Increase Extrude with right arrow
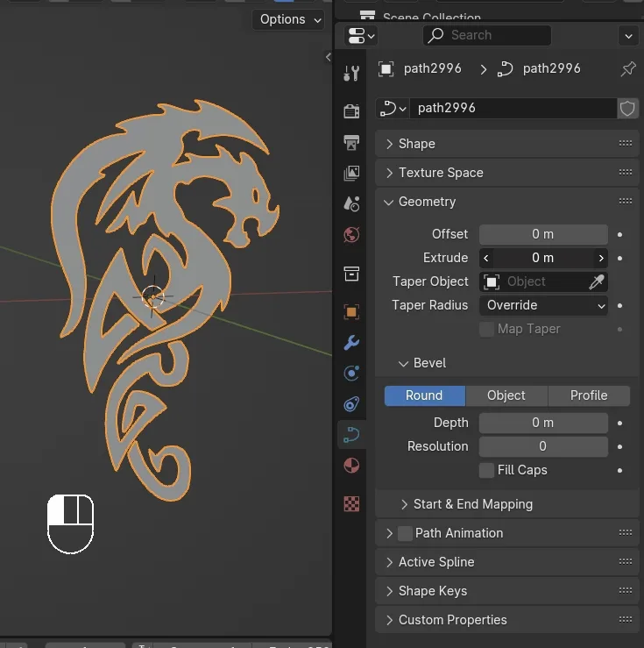 [x=601, y=259]
